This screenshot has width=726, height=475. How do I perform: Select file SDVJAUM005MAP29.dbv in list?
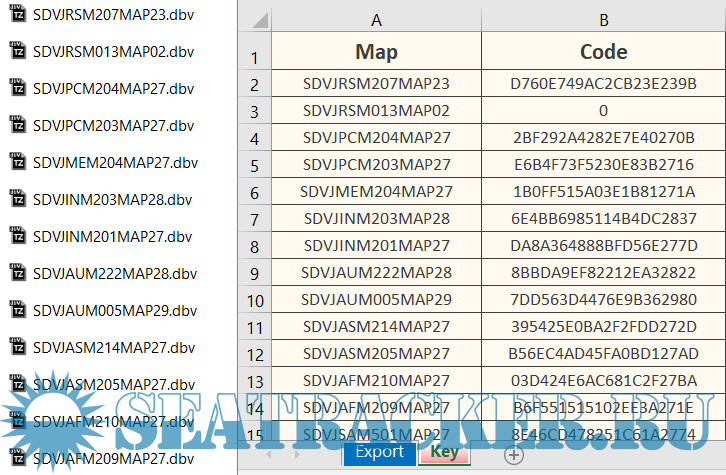113,310
